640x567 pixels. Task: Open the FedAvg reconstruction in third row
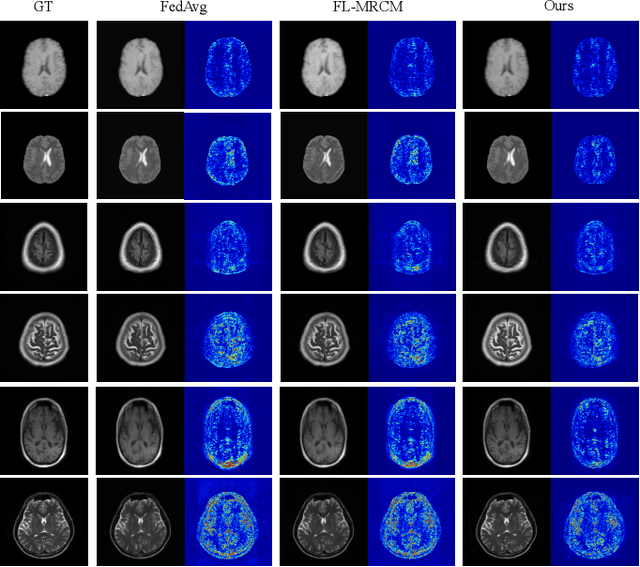140,246
